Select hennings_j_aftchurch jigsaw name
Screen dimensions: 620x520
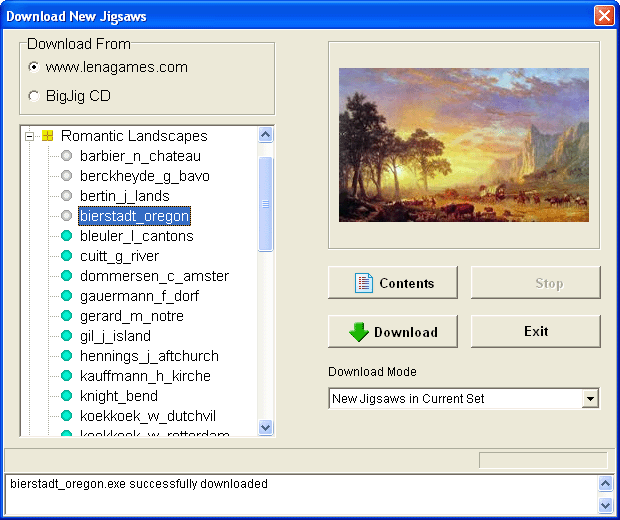click(x=149, y=356)
